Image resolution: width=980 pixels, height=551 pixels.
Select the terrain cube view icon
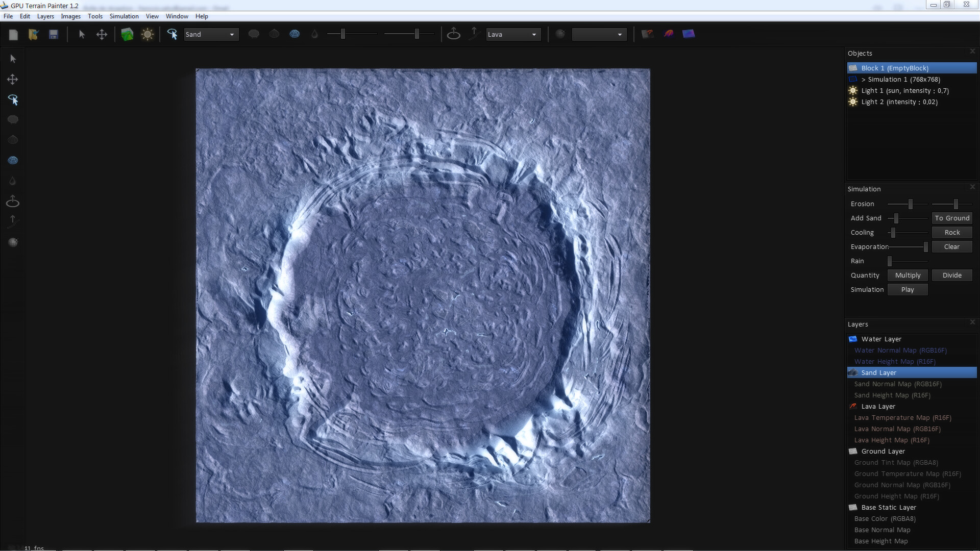click(127, 34)
